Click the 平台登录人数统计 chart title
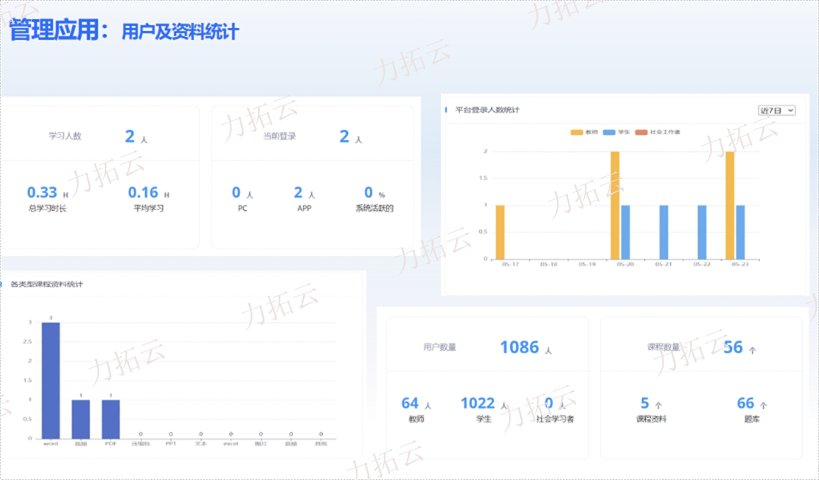The image size is (819, 480). point(487,110)
